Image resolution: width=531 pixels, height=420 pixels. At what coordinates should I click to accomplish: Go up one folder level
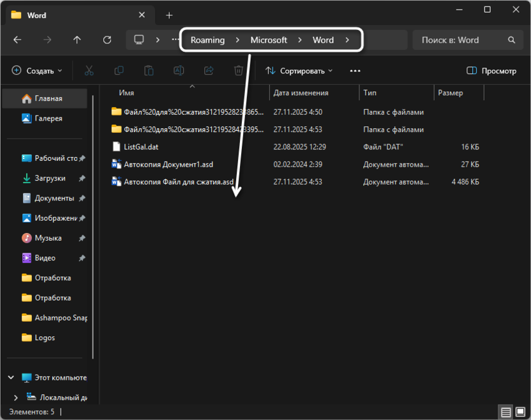77,40
